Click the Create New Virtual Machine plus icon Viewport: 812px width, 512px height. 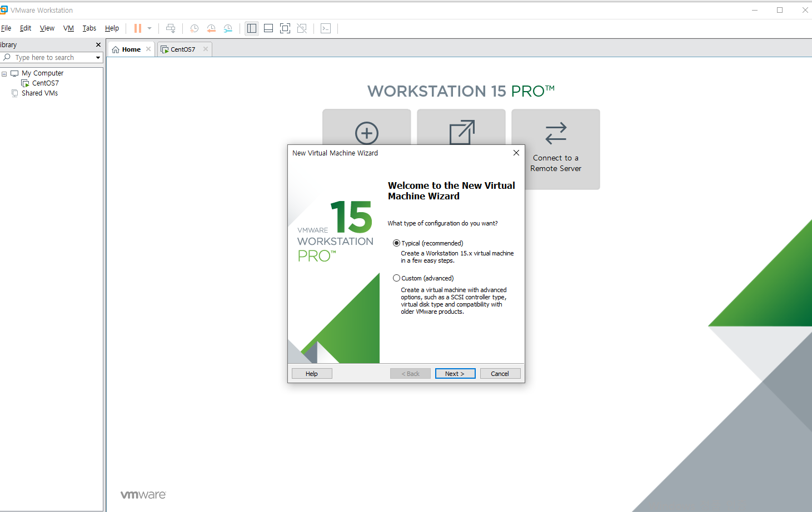[x=367, y=133]
